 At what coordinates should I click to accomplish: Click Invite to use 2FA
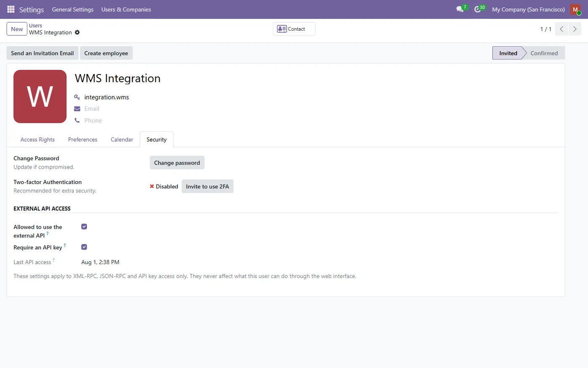coord(207,186)
